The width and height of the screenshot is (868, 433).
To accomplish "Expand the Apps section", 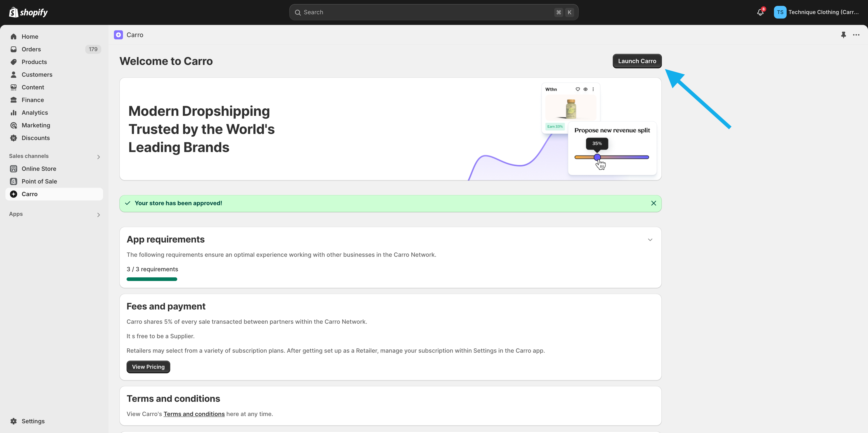I will [98, 215].
